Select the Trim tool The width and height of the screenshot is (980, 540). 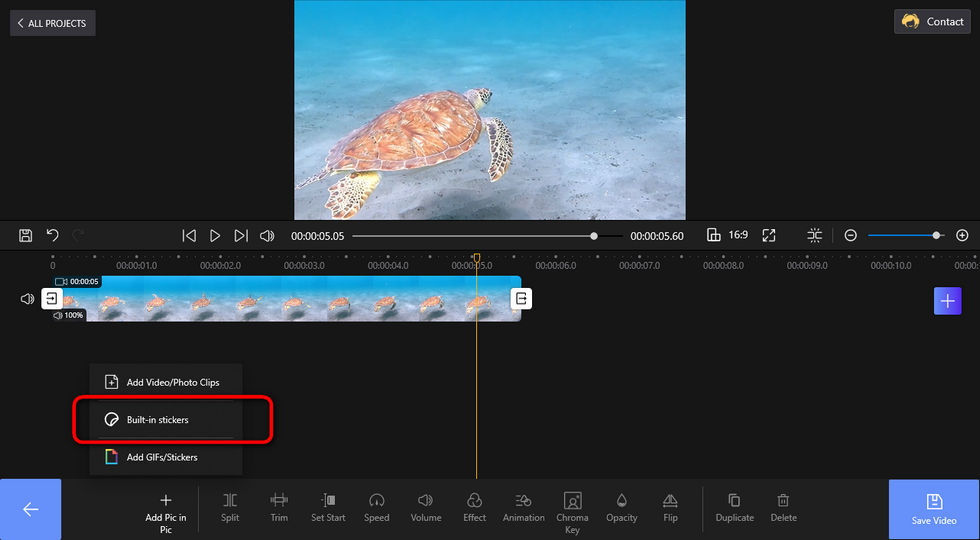pyautogui.click(x=279, y=507)
